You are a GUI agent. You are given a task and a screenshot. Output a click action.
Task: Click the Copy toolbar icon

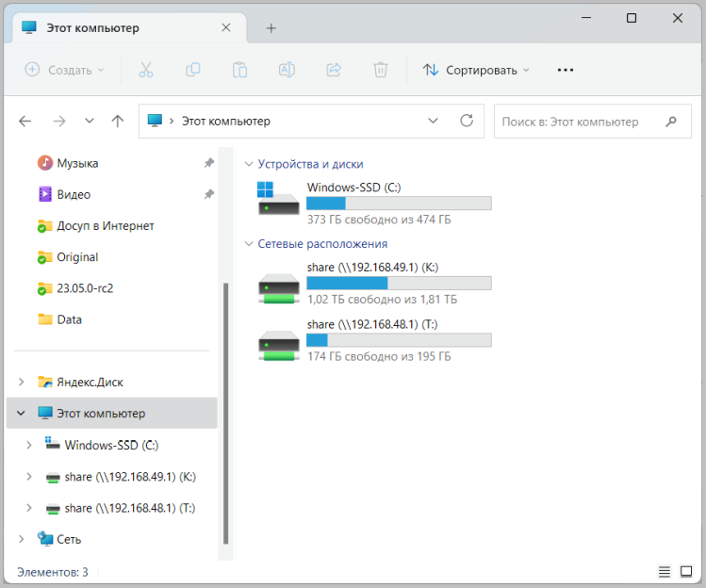pyautogui.click(x=193, y=70)
